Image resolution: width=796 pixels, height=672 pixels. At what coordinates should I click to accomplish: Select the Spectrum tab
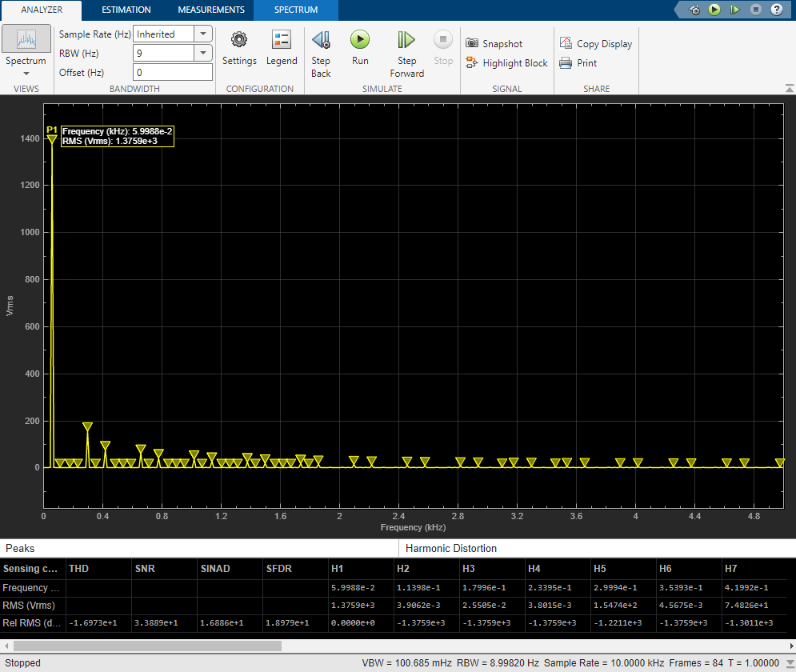pos(296,10)
